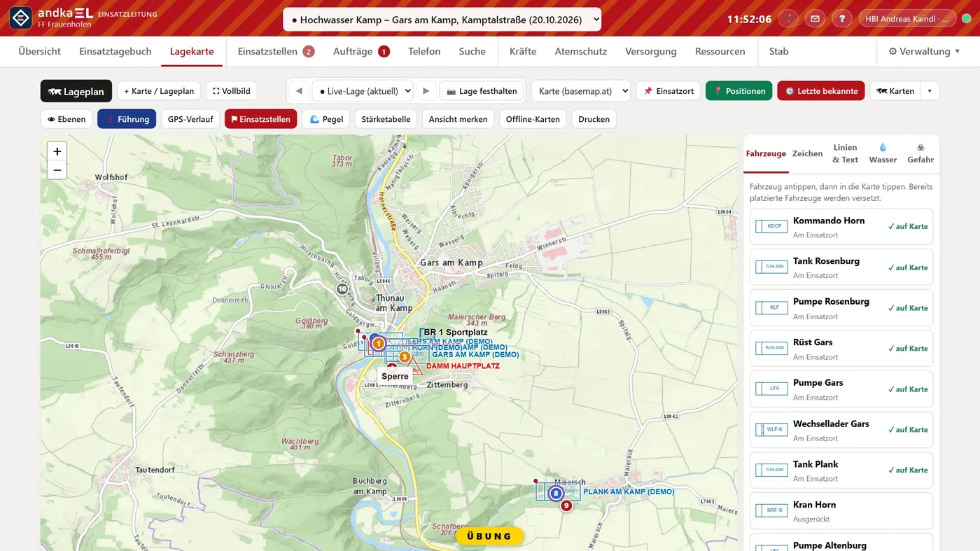Click the KDOF symbol of Kommando Horn

pos(771,226)
